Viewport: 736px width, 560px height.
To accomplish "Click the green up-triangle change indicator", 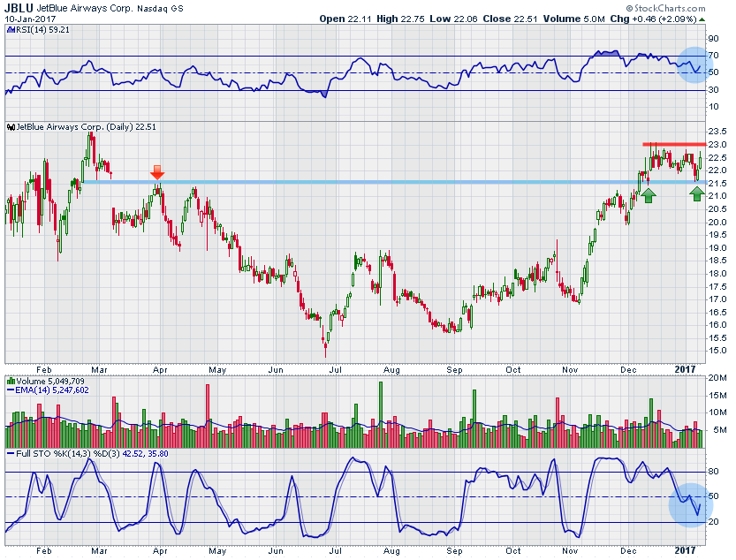I will 702,19.
